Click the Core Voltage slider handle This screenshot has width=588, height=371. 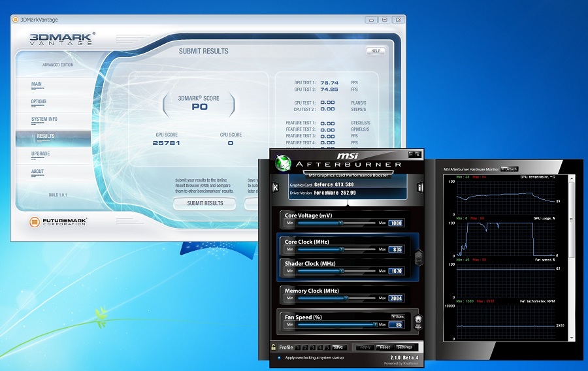[x=341, y=223]
